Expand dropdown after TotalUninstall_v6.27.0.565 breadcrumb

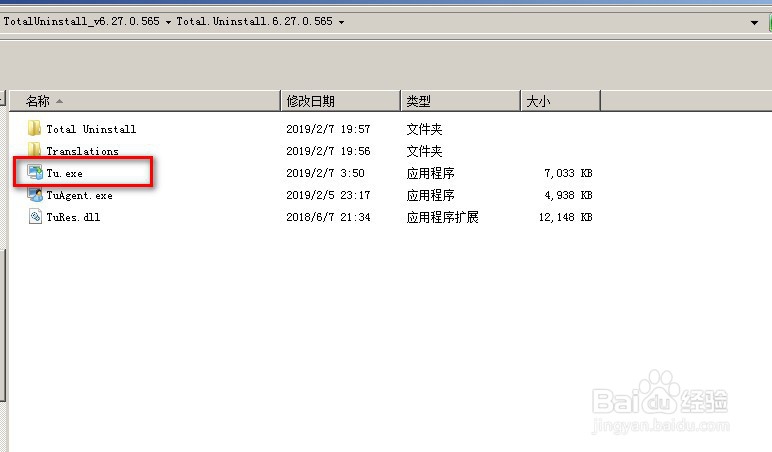tap(168, 22)
